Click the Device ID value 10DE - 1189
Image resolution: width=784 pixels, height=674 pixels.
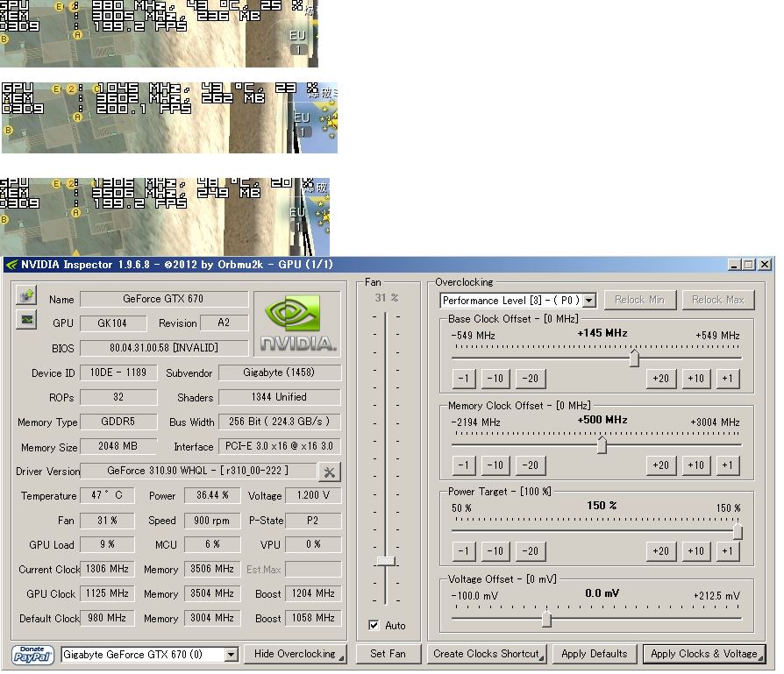tap(118, 372)
